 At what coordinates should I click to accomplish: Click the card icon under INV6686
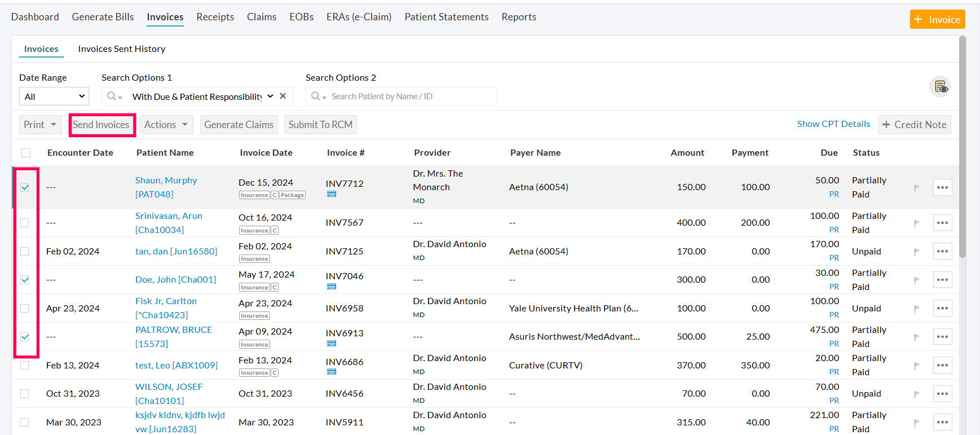pyautogui.click(x=332, y=372)
